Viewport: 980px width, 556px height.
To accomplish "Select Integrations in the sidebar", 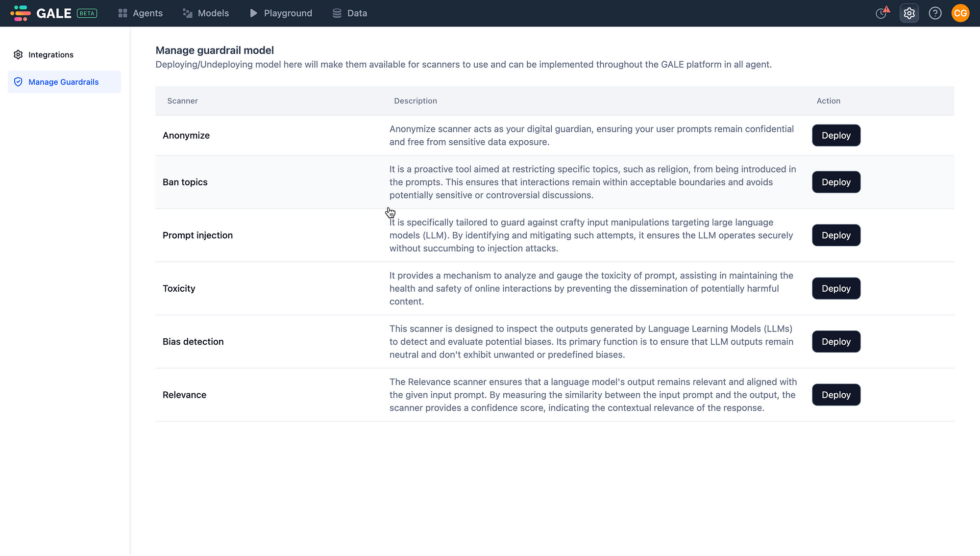I will (x=51, y=54).
